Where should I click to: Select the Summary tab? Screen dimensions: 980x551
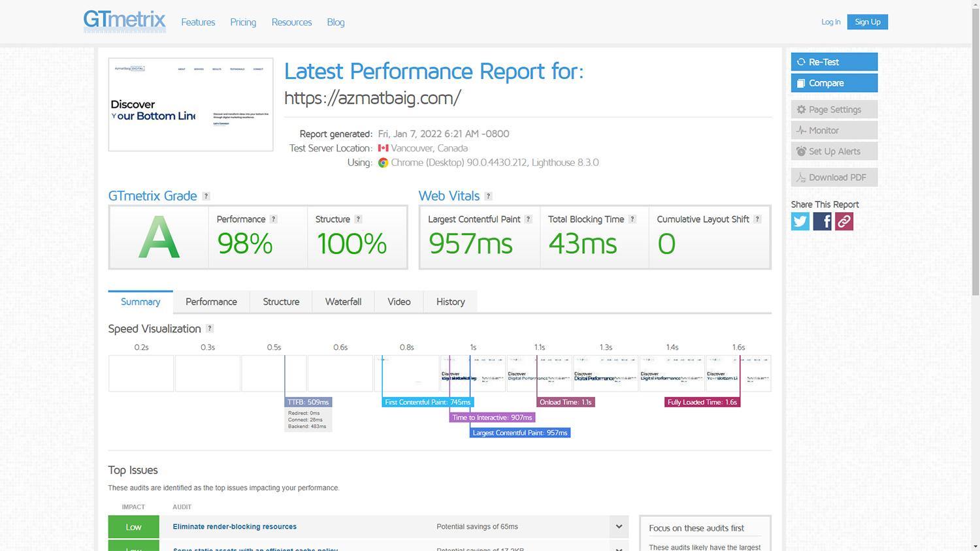pos(140,302)
